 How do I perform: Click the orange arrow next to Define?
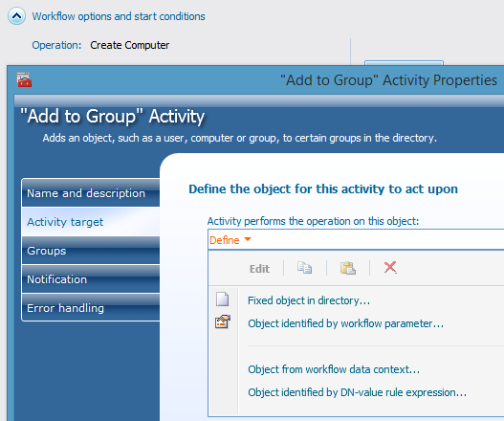(248, 239)
